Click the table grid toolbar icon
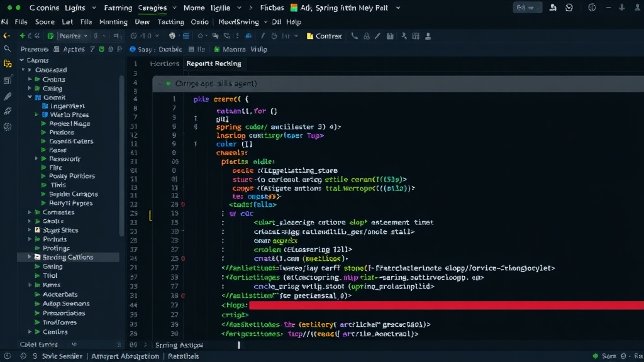Screen dimensions: 644x362 (x=416, y=36)
